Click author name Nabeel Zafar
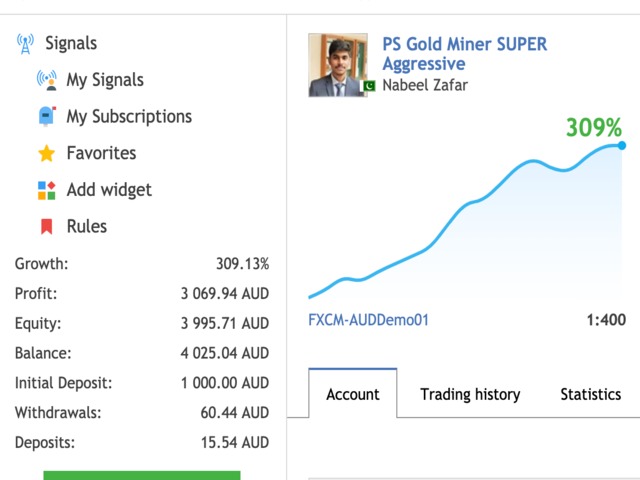Viewport: 640px width, 480px height. click(x=425, y=85)
